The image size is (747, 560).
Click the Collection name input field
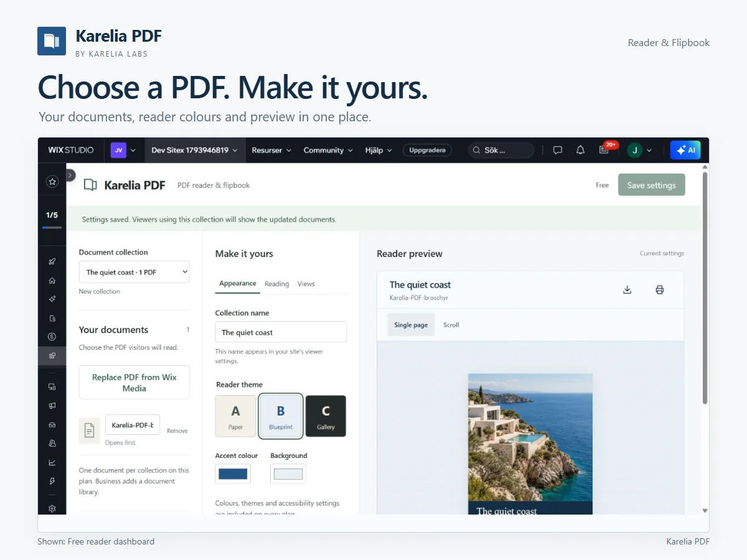coord(281,332)
